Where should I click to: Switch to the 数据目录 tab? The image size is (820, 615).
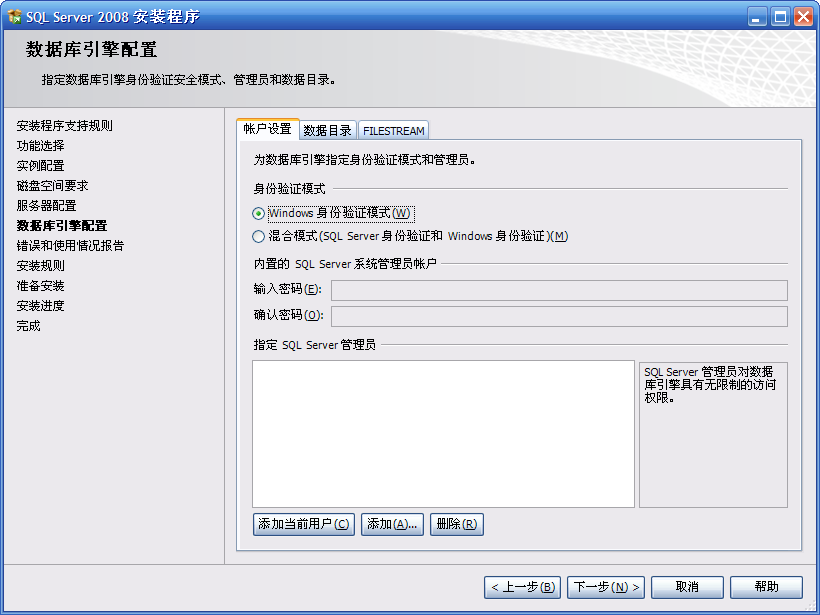click(x=328, y=131)
